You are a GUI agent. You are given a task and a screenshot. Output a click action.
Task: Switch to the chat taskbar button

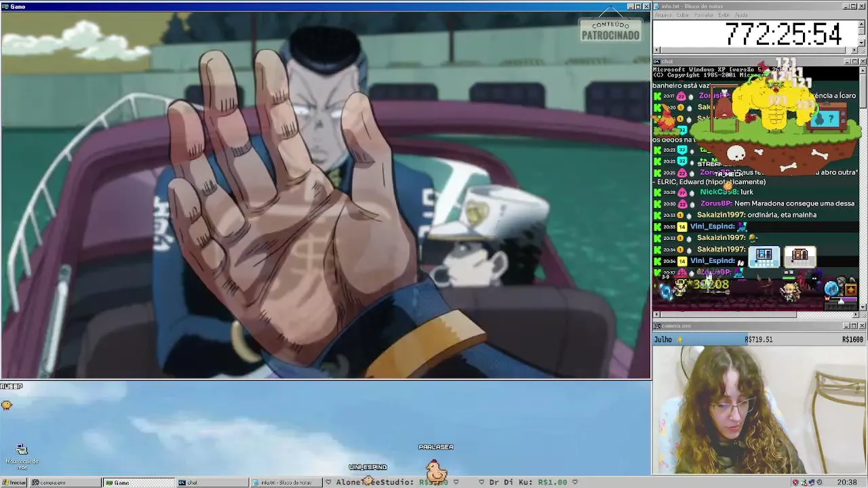[x=212, y=483]
